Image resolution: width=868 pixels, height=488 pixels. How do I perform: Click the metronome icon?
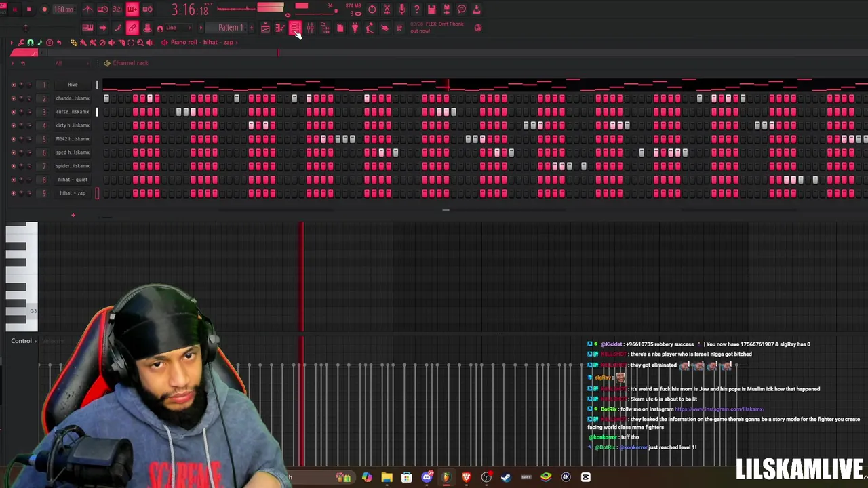click(x=87, y=9)
